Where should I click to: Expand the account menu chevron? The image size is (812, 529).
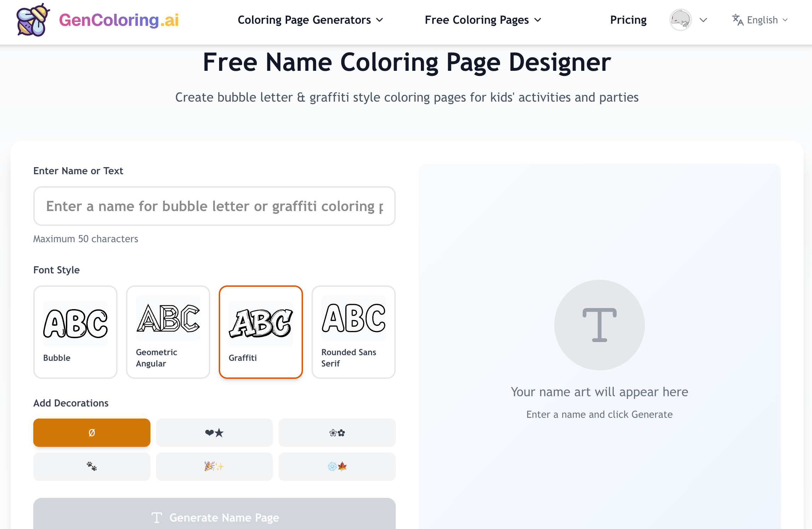[x=703, y=20]
